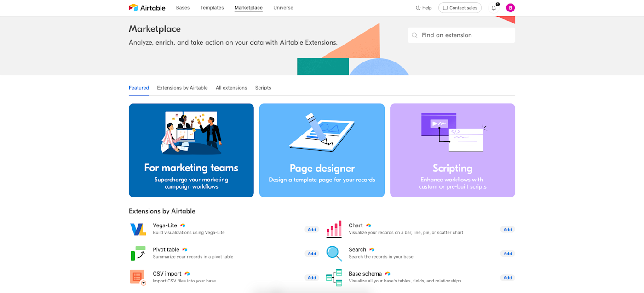The image size is (644, 293).
Task: Select Marketplace in the top navigation
Action: [248, 8]
